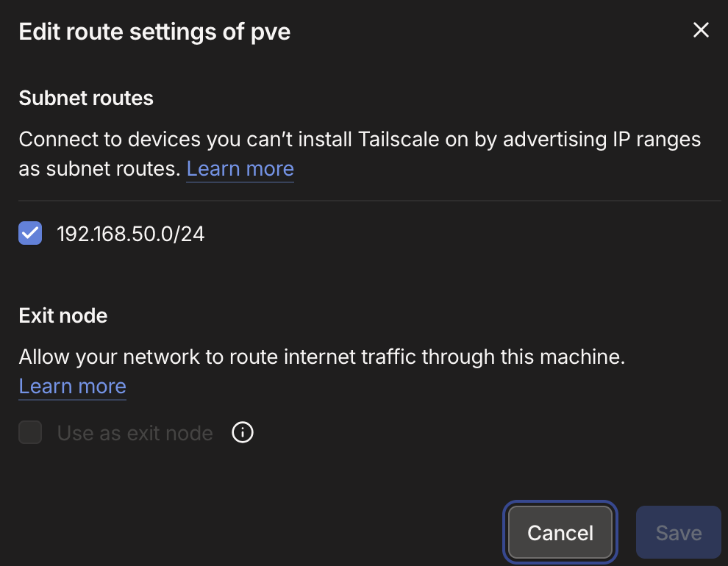Click the Exit node section heading

[63, 315]
